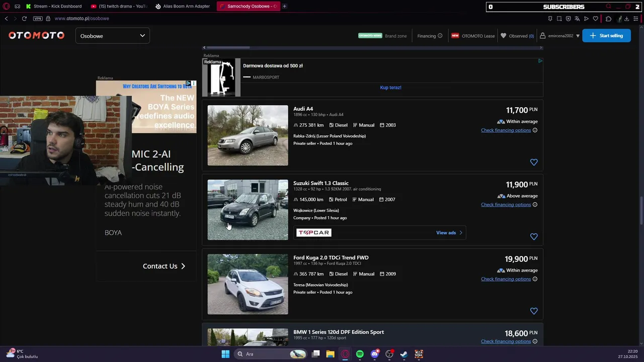Click the Marbosport ad choices icon
The image size is (644, 362).
click(540, 61)
